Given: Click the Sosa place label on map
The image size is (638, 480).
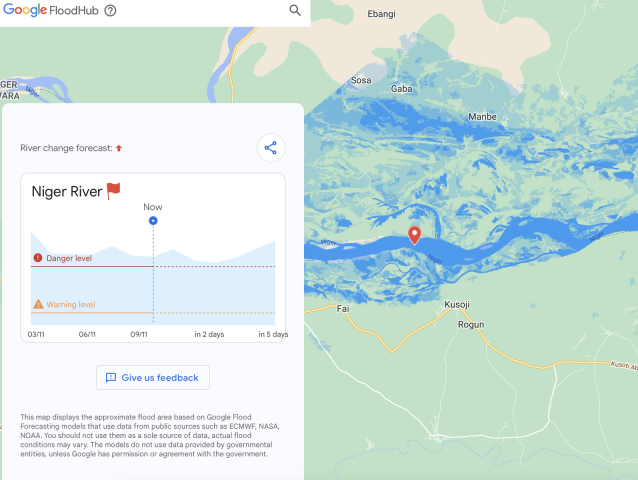Looking at the screenshot, I should click(361, 80).
